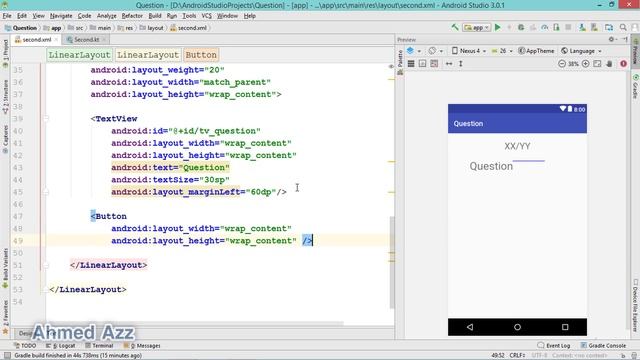Click the Hide Preview panel icon

click(625, 39)
